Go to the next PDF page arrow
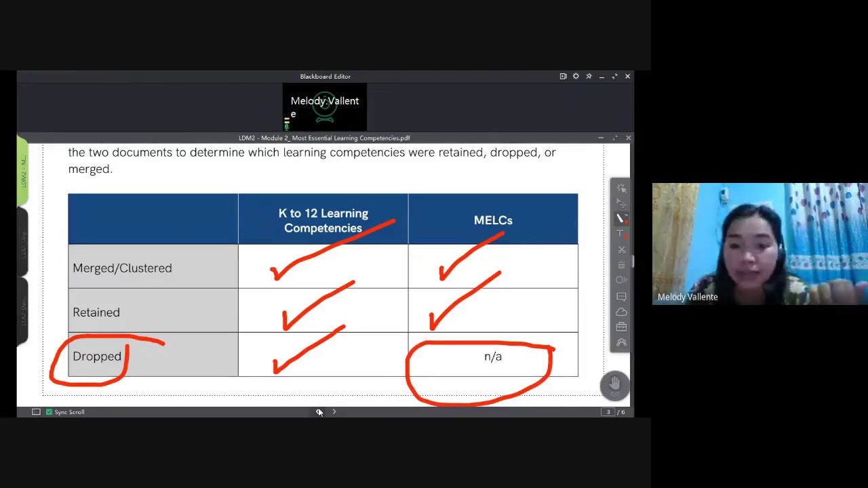868x488 pixels. (334, 412)
